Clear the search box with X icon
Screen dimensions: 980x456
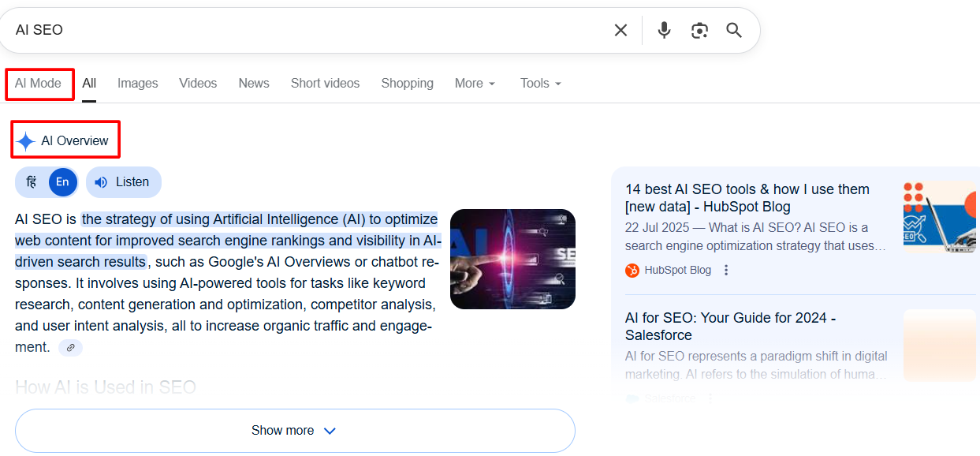pyautogui.click(x=620, y=30)
